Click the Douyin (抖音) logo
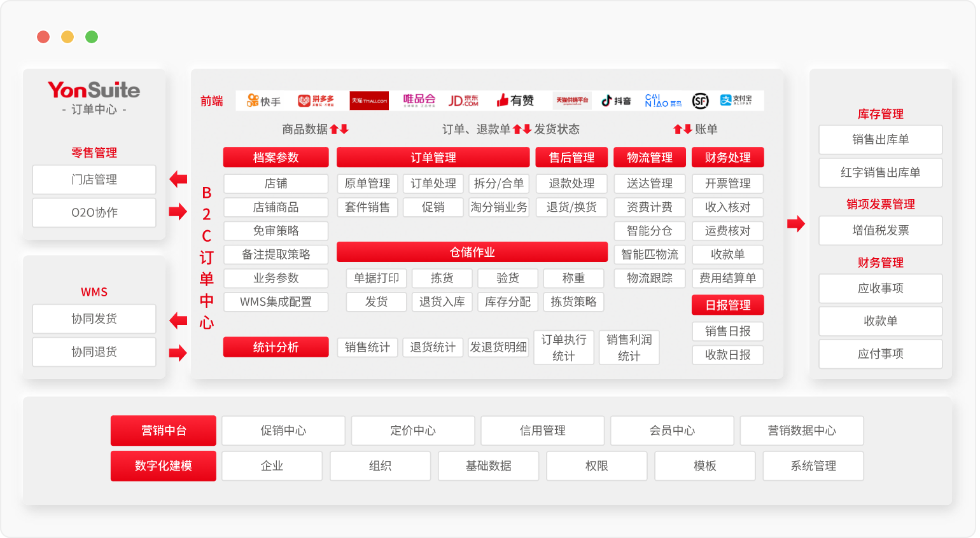980x538 pixels. pyautogui.click(x=616, y=100)
